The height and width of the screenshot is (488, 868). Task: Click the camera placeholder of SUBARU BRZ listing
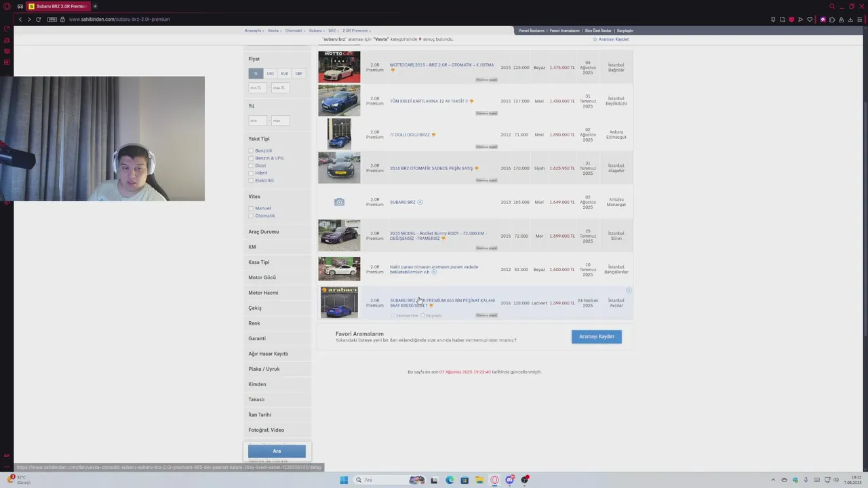(x=339, y=202)
